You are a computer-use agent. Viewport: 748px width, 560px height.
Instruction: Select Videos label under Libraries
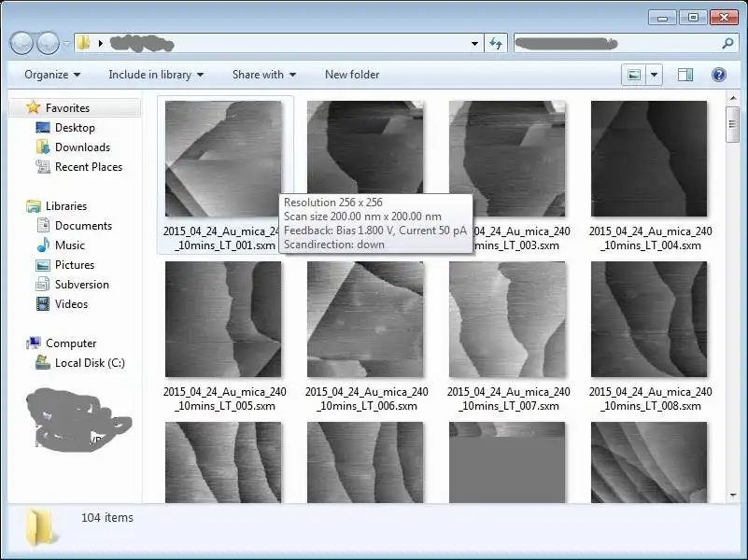coord(72,303)
